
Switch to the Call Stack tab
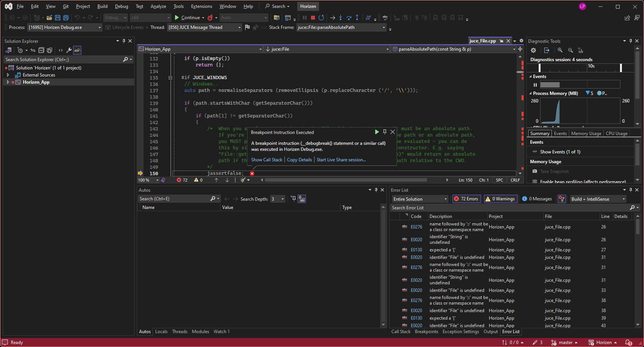(401, 332)
